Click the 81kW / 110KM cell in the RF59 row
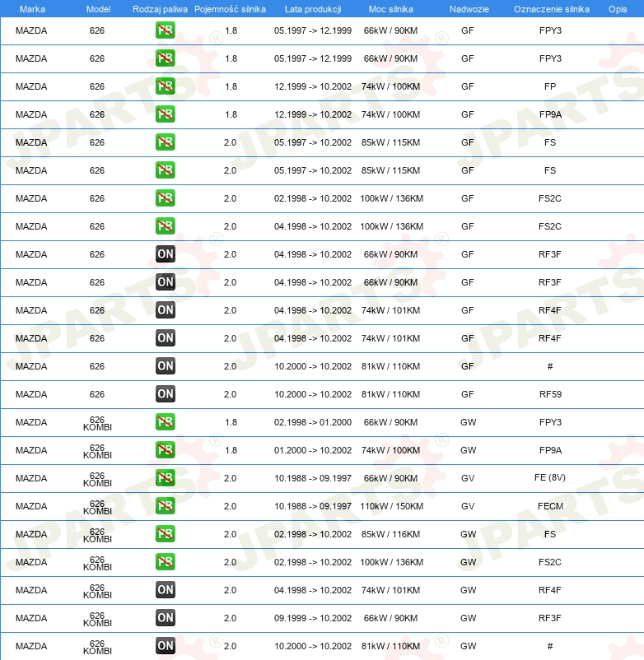The width and height of the screenshot is (644, 660). click(x=390, y=394)
